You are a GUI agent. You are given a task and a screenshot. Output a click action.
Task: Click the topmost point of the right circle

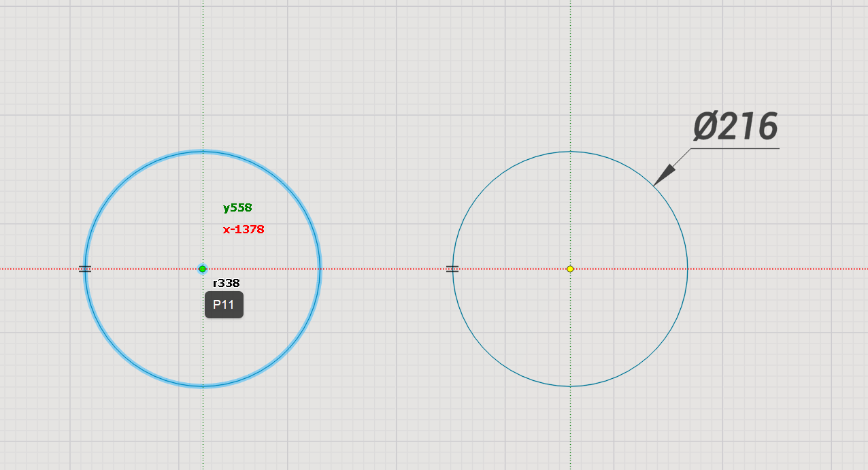pos(570,152)
